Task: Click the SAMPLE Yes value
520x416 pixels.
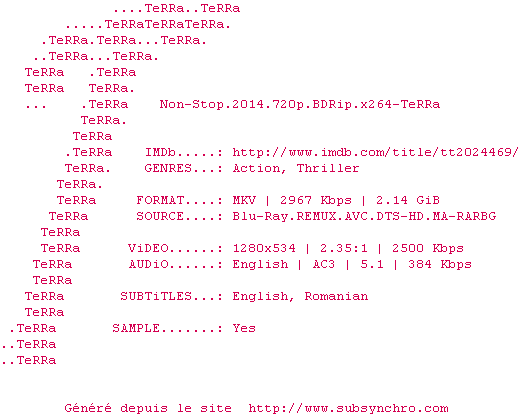Action: [244, 328]
